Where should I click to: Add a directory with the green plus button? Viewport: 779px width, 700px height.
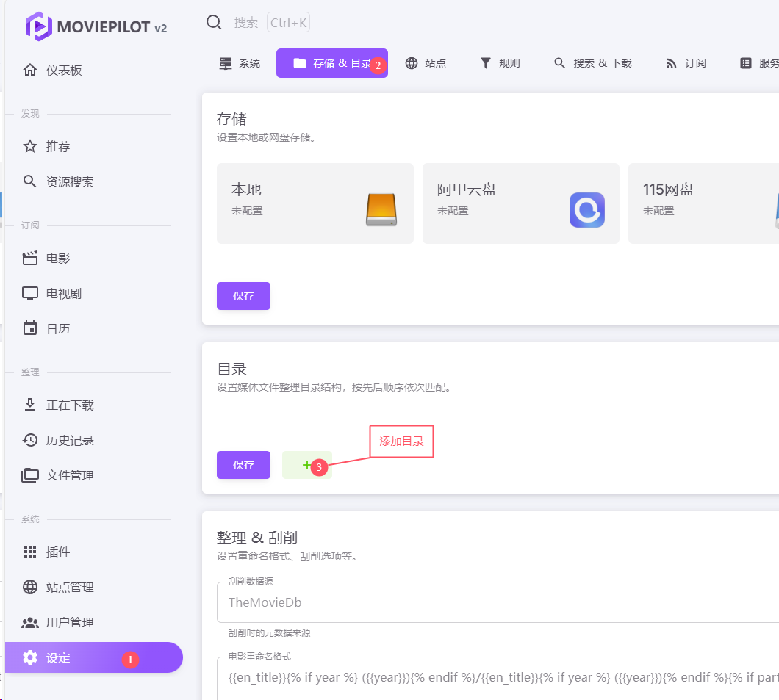pos(306,465)
